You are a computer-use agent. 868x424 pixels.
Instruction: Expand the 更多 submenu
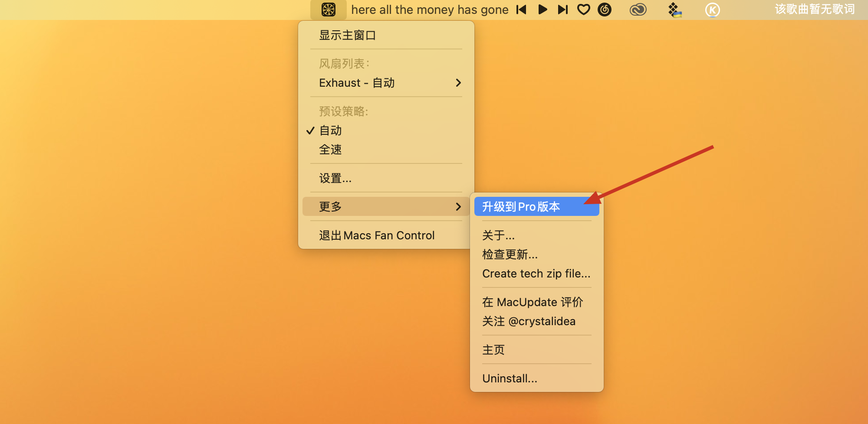click(x=385, y=207)
